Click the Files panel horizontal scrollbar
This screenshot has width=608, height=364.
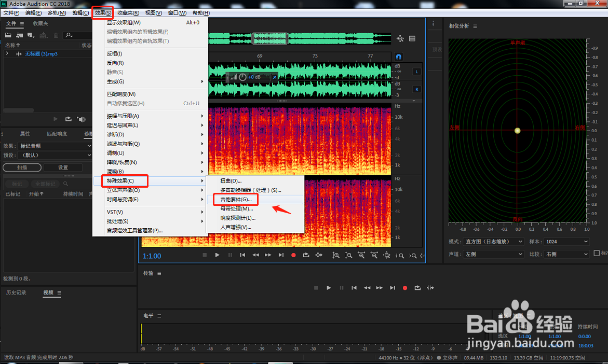pos(19,110)
